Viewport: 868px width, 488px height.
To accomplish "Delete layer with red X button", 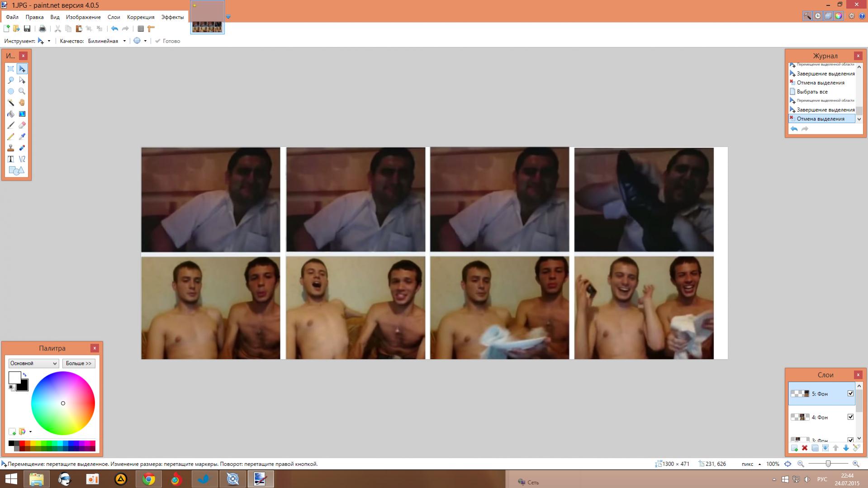I will pyautogui.click(x=805, y=448).
